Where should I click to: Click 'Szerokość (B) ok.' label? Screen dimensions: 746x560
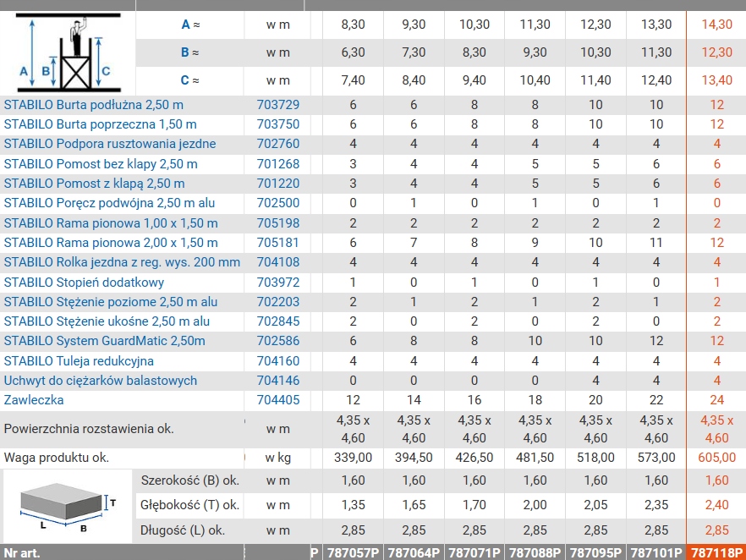[189, 480]
